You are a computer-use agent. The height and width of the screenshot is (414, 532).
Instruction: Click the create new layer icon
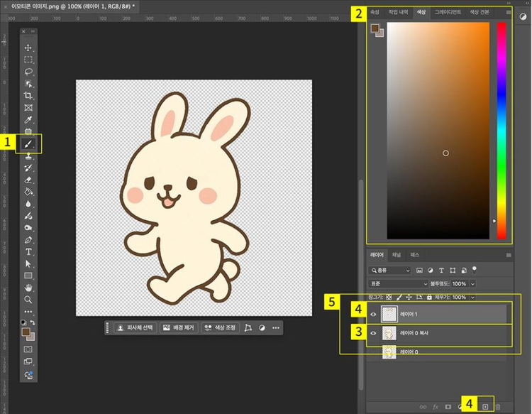(x=486, y=405)
